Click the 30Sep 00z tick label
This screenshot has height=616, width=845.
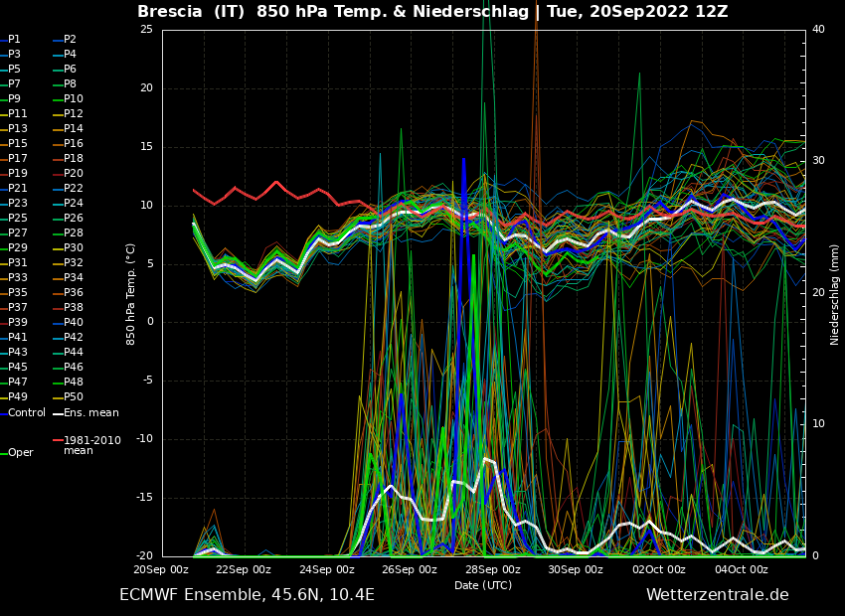tap(576, 569)
